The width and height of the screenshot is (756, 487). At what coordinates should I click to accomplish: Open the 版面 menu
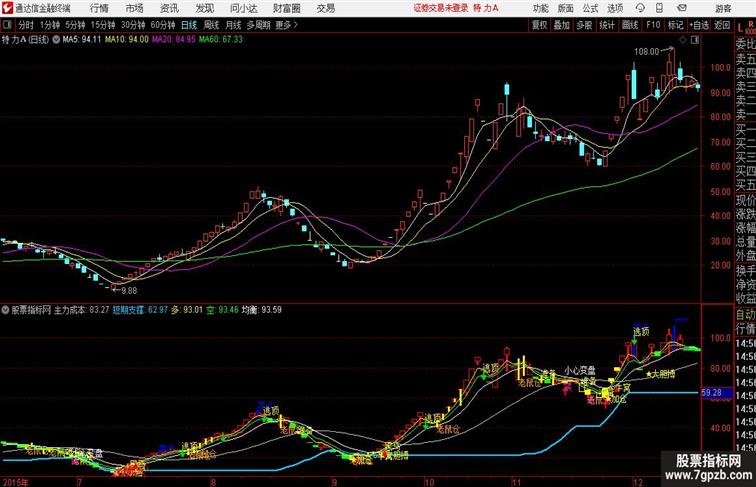tap(566, 8)
